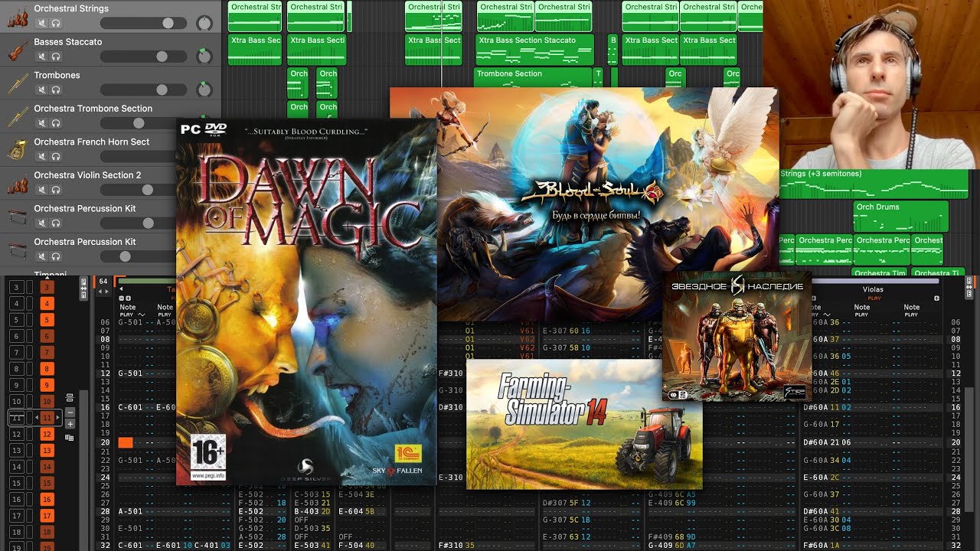Image resolution: width=980 pixels, height=551 pixels.
Task: Click the Farming Simulator 14 banner
Action: pyautogui.click(x=584, y=424)
